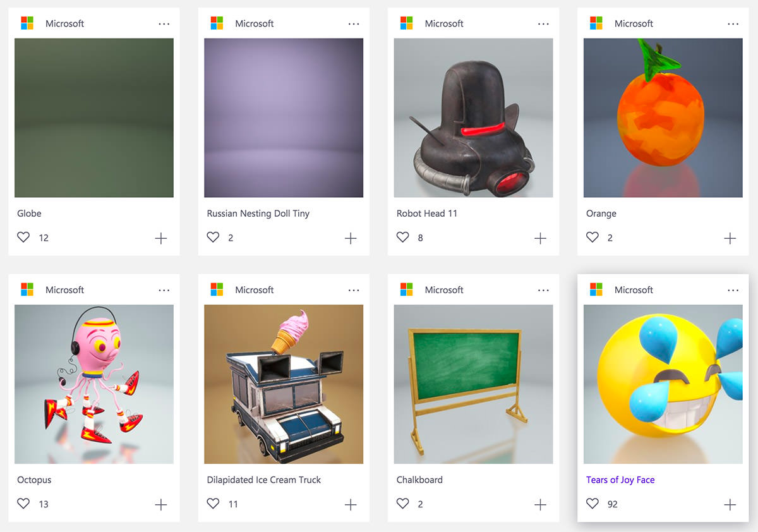Viewport: 758px width, 532px height.
Task: Click plus icon on Russian Nesting Doll Tiny
Action: (351, 238)
